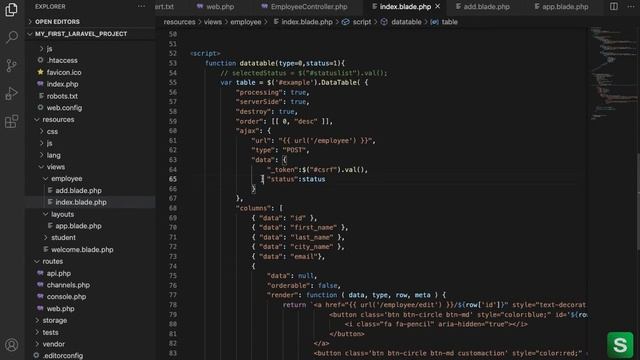Click the views breadcrumb
640x360 pixels.
(213, 22)
